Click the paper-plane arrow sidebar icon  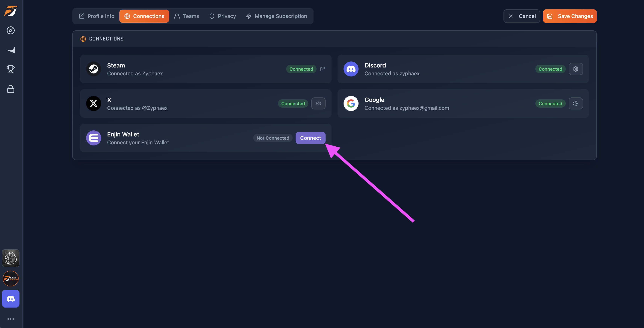11,50
